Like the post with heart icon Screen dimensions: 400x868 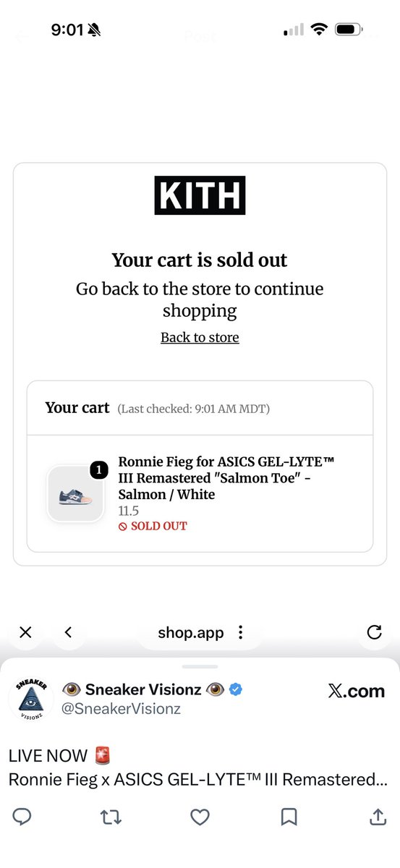[200, 817]
